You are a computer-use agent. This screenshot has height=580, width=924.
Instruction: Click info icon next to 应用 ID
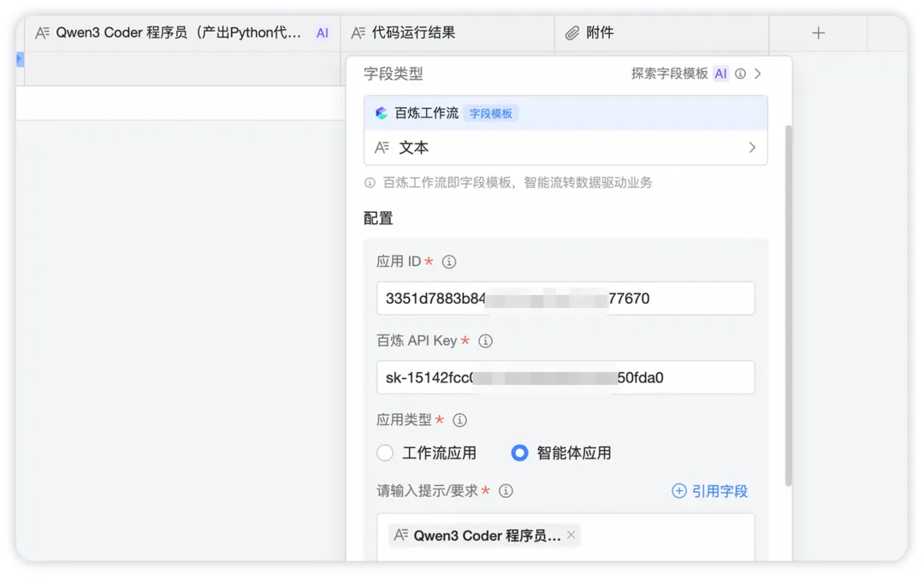click(x=449, y=262)
